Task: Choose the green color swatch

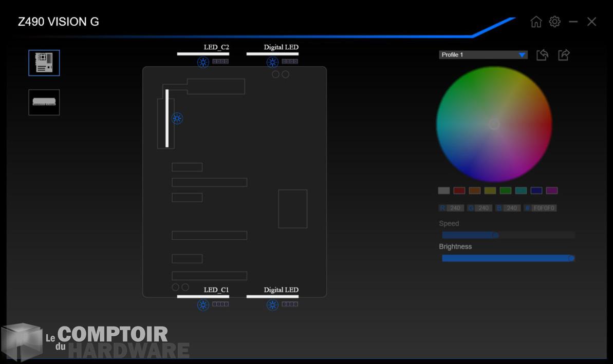Action: click(506, 190)
